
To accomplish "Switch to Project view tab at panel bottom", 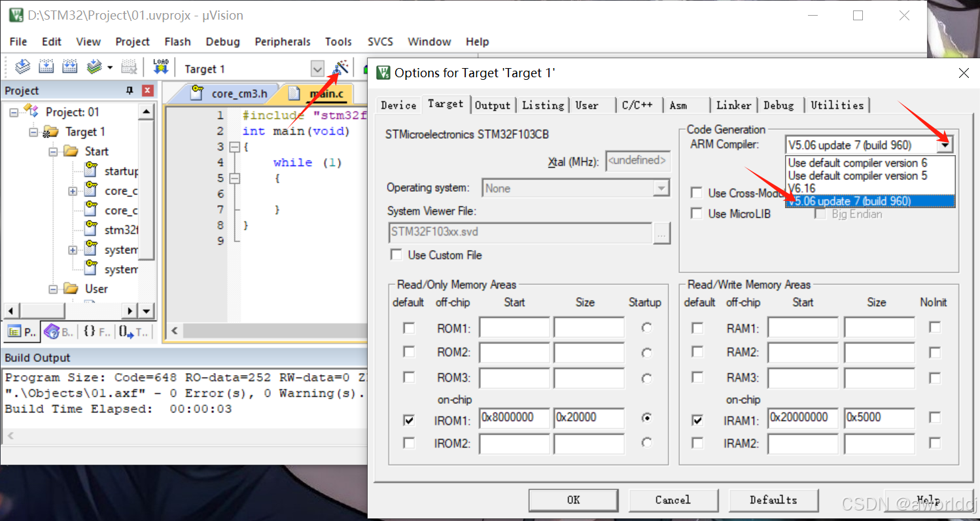I will 22,332.
